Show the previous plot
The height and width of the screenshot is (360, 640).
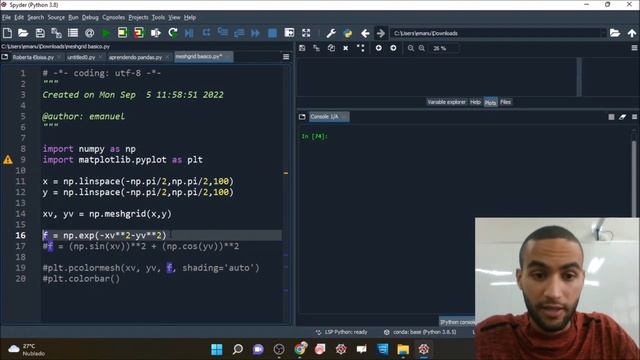379,48
